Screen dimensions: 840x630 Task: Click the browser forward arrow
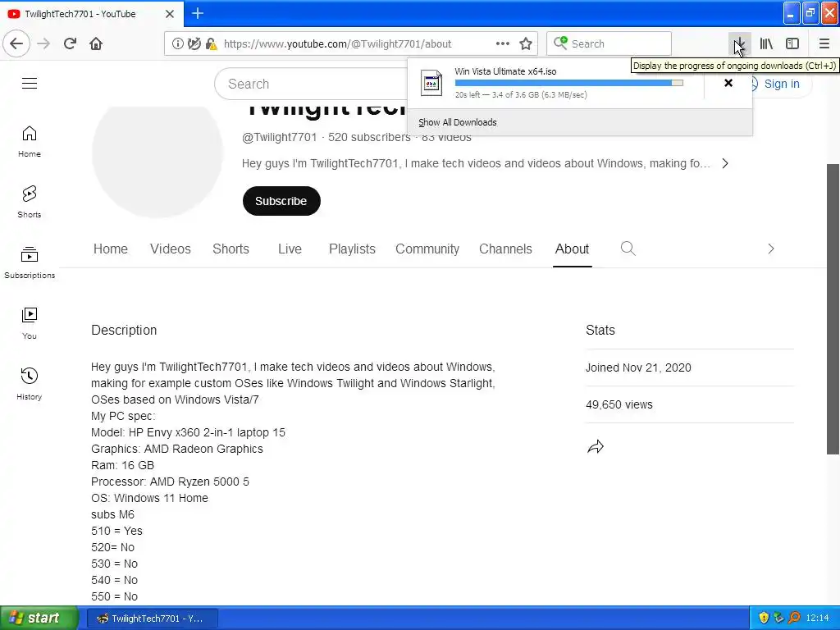(43, 43)
